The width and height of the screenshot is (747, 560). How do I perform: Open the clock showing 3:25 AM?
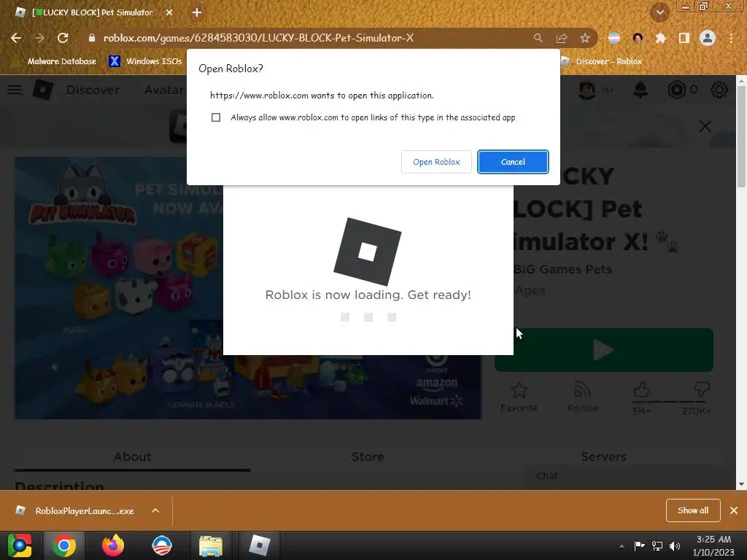[713, 545]
